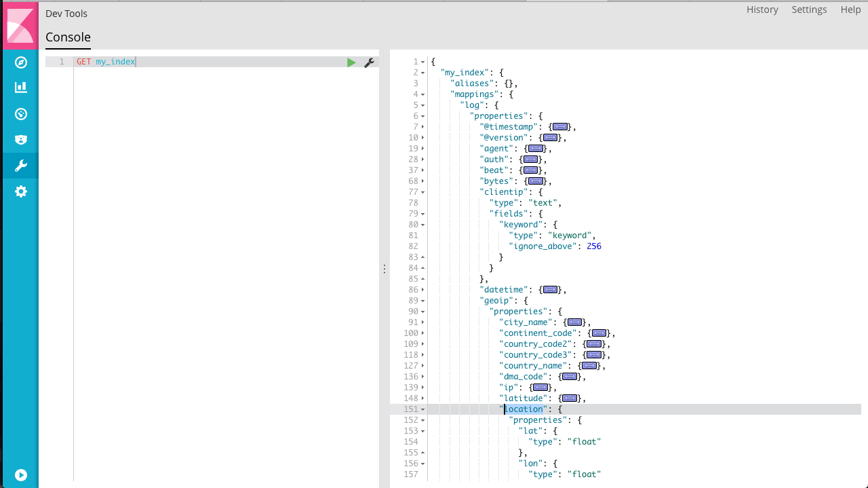This screenshot has width=868, height=488.
Task: Expand "dma_code" fold at line 136
Action: point(423,377)
